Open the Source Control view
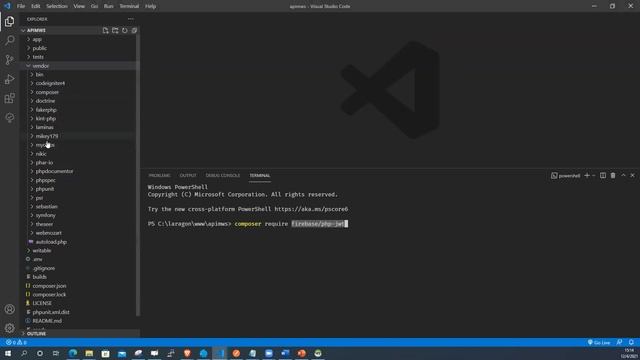 pos(9,60)
